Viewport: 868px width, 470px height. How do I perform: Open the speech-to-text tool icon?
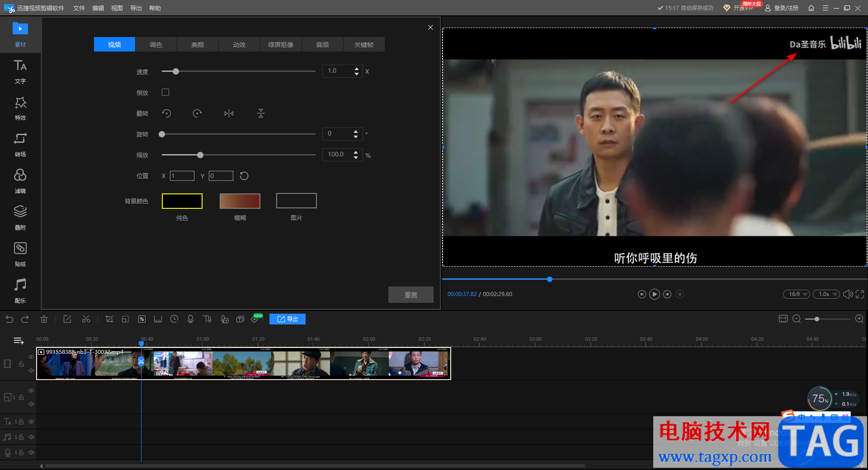(x=224, y=319)
